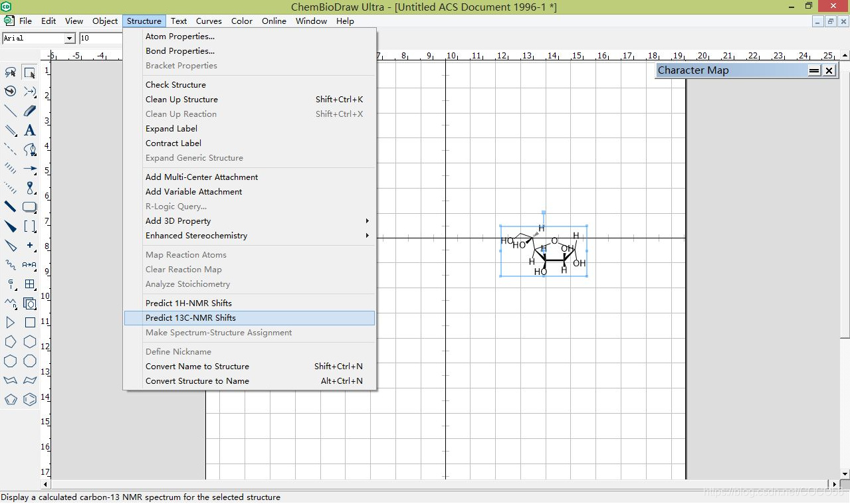Choose Convert Name to Structure
This screenshot has height=504, width=850.
tap(250, 367)
